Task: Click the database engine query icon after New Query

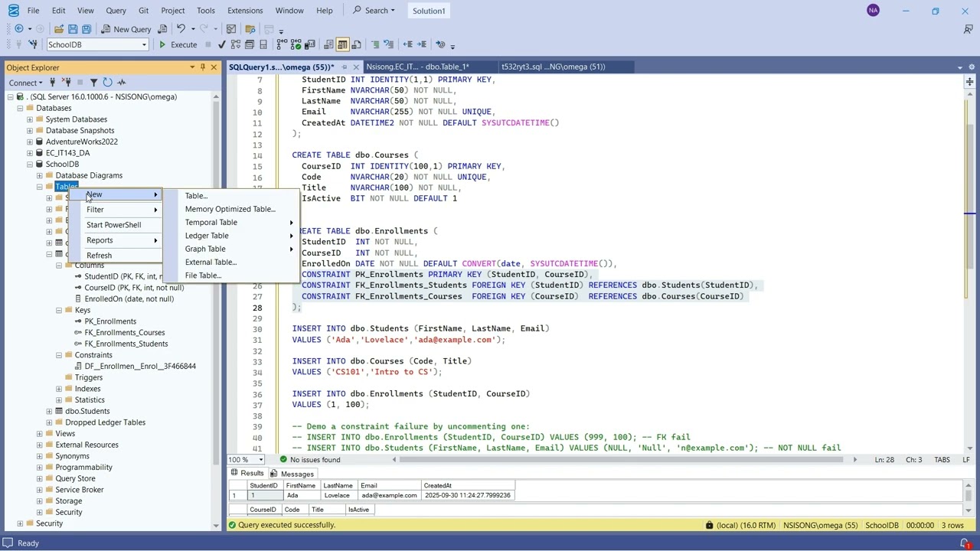Action: [x=162, y=29]
